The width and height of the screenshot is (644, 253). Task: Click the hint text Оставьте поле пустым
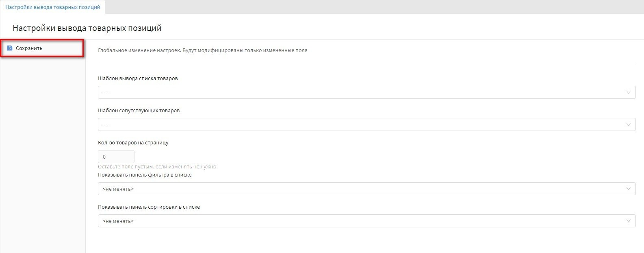(x=157, y=166)
